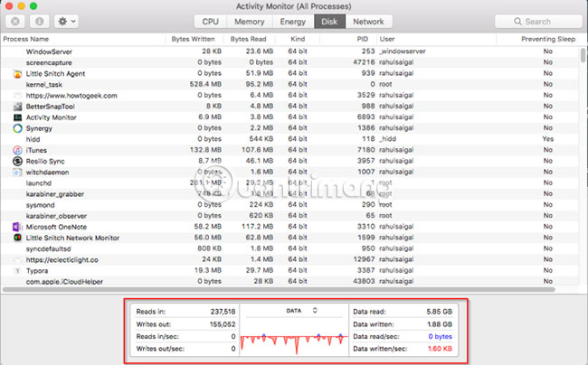Select the WindowServer process row
The image size is (588, 365).
[x=289, y=51]
